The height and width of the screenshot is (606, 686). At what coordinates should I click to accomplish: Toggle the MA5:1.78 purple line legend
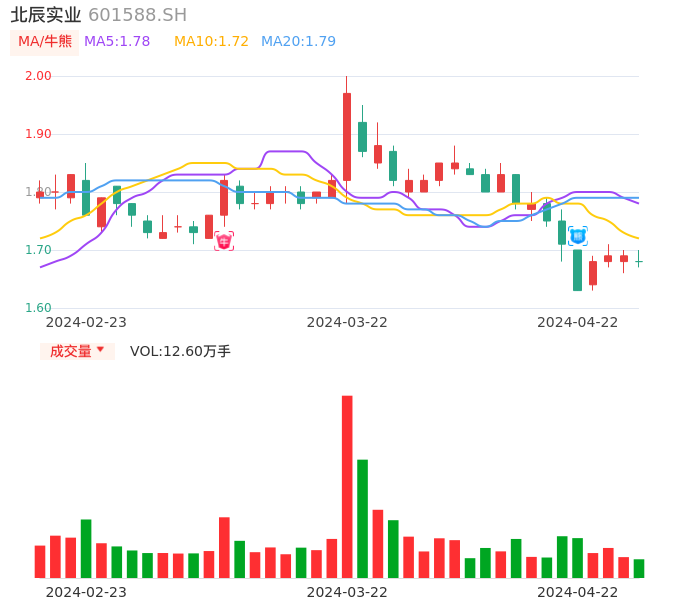point(117,42)
